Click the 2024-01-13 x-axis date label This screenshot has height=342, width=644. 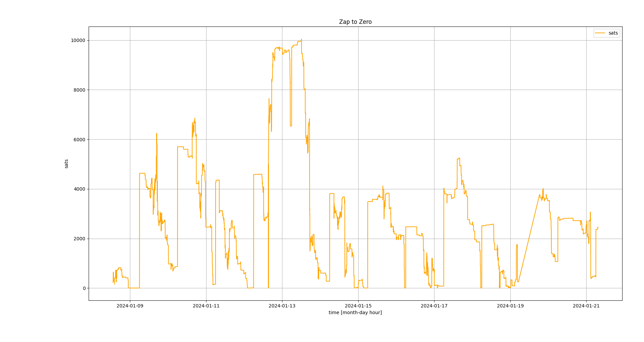pos(282,306)
